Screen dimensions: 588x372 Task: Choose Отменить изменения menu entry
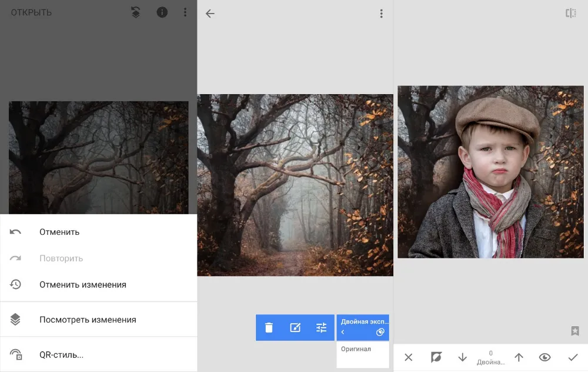tap(82, 285)
